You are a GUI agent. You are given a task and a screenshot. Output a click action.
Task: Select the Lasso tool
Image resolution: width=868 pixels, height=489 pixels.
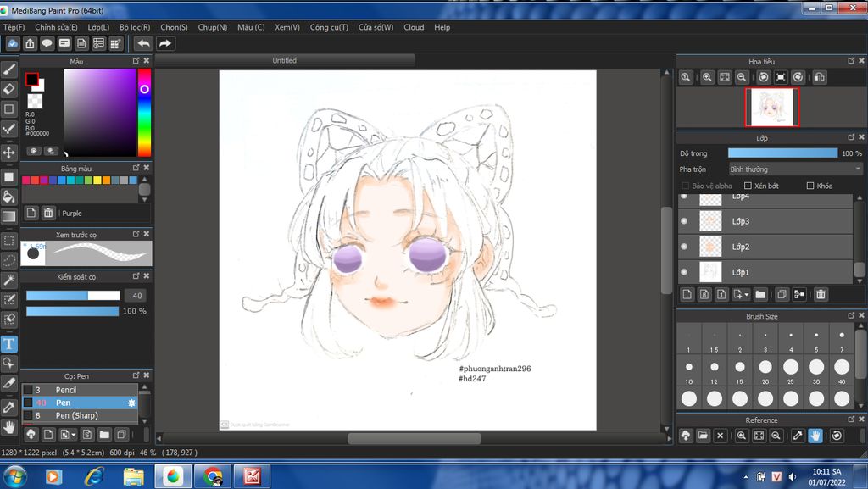(x=8, y=260)
